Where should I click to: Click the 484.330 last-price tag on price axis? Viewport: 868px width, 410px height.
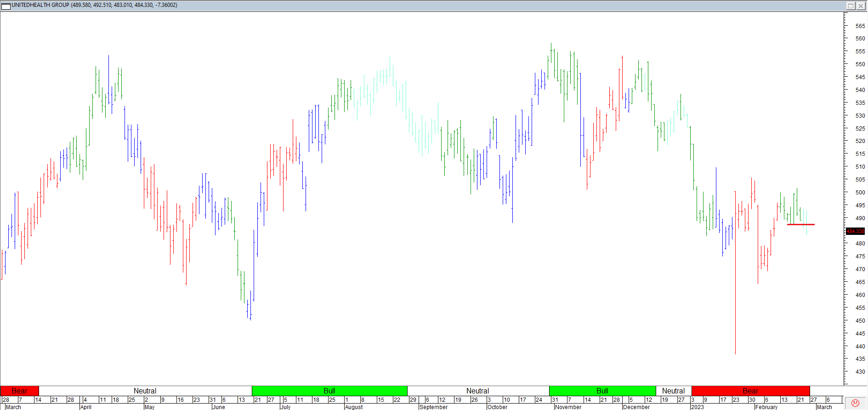click(855, 231)
